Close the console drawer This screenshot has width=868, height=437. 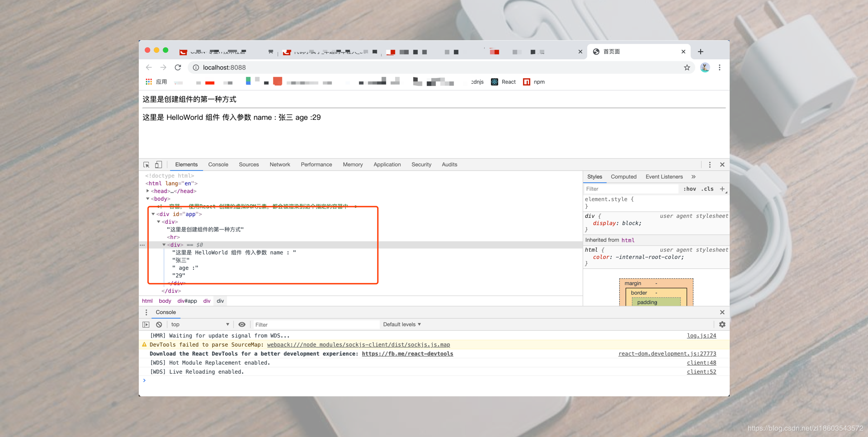coord(722,312)
